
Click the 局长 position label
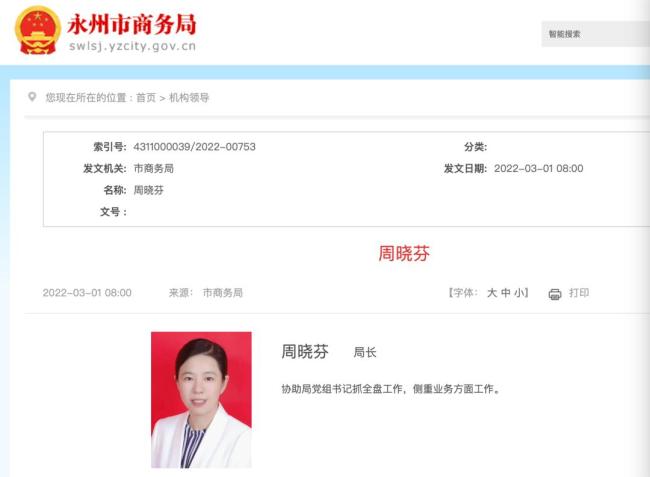click(x=365, y=353)
